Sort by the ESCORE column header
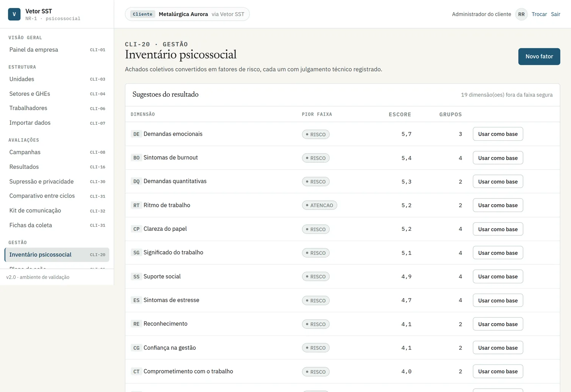This screenshot has width=571, height=392. [400, 114]
